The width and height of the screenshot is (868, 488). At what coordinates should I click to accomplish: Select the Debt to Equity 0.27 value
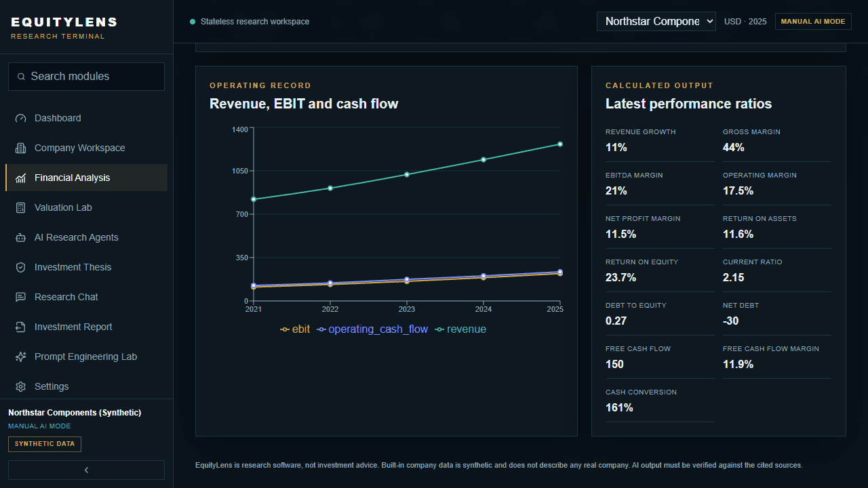[x=616, y=321]
